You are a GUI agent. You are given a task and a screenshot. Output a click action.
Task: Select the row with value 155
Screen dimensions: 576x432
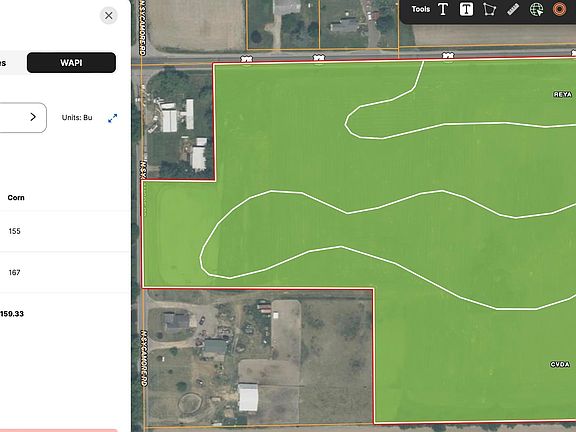point(65,231)
